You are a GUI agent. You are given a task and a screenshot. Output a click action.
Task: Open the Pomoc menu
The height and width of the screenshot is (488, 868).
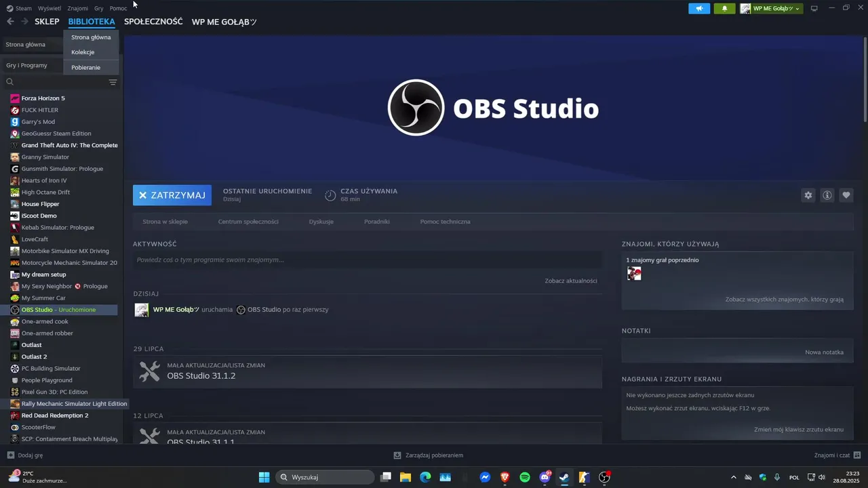tap(118, 8)
